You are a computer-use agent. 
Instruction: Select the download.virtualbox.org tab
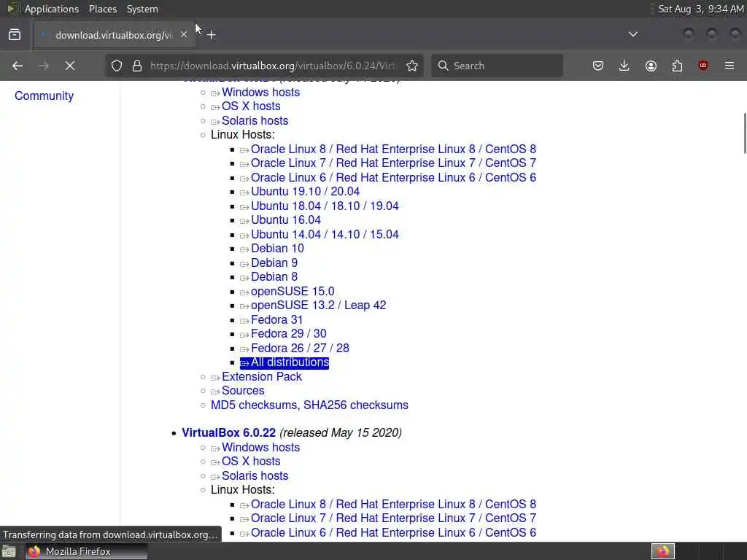(x=113, y=35)
